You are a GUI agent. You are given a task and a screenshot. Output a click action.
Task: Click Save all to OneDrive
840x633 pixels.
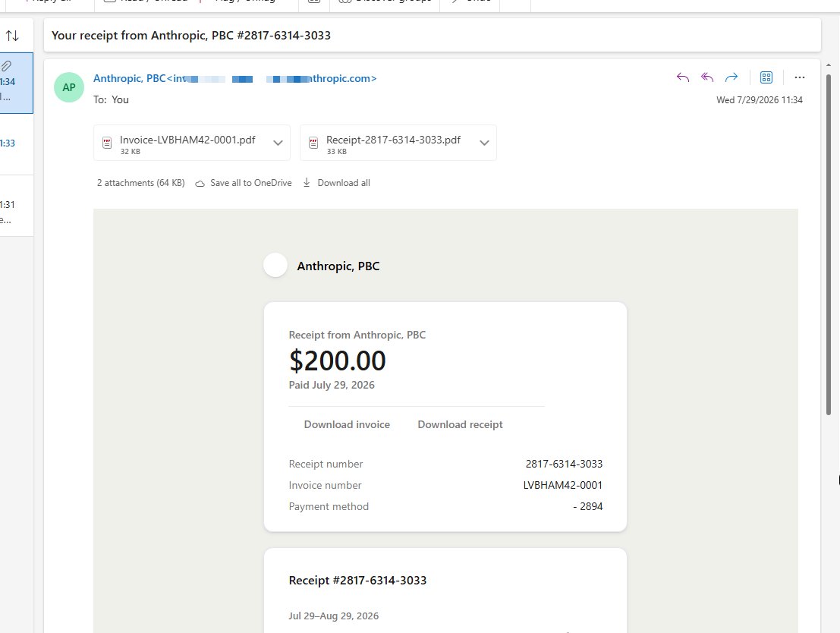(x=244, y=183)
